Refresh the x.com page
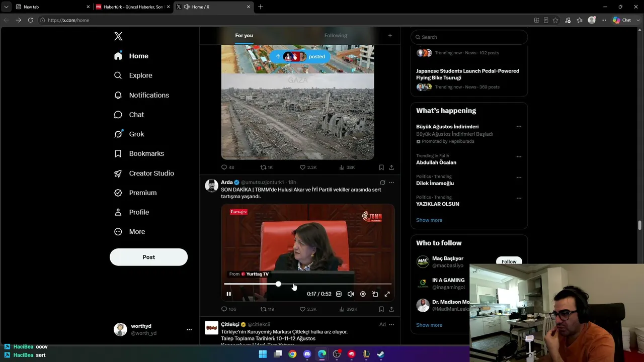 click(x=30, y=20)
